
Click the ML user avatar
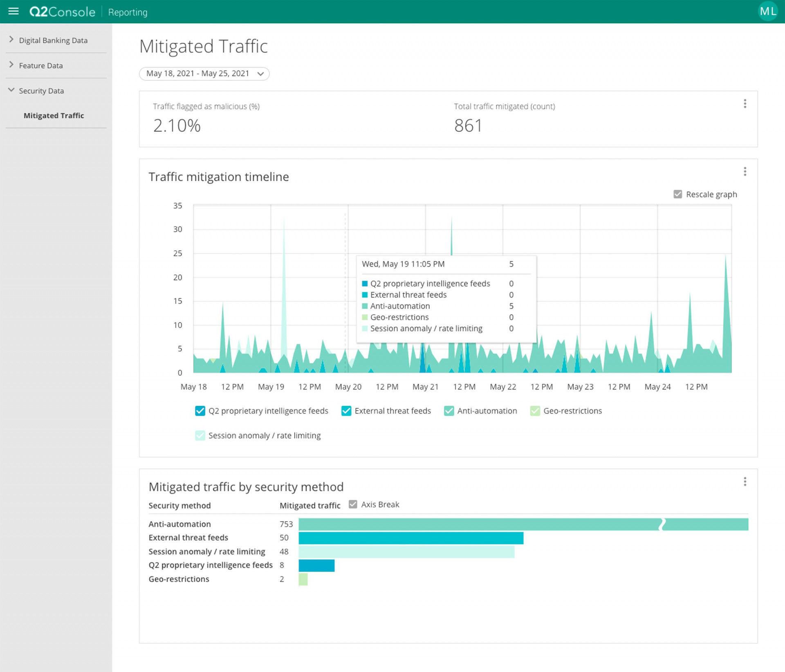[767, 11]
